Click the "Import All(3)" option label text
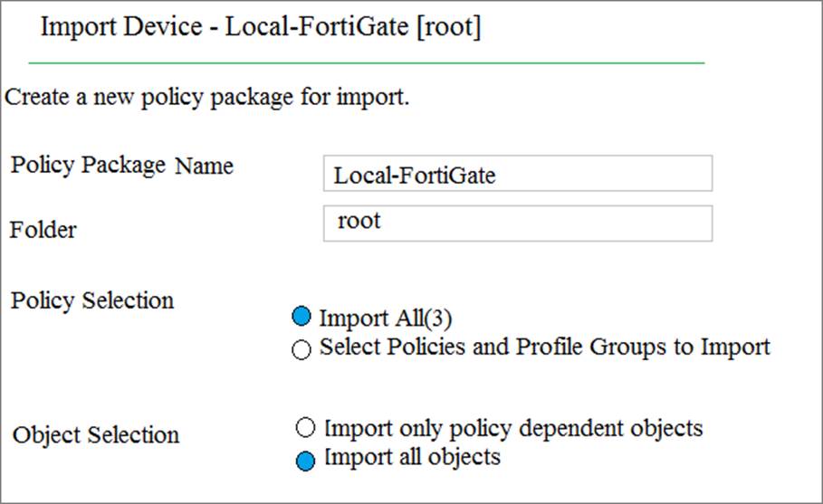This screenshot has height=504, width=823. [386, 318]
